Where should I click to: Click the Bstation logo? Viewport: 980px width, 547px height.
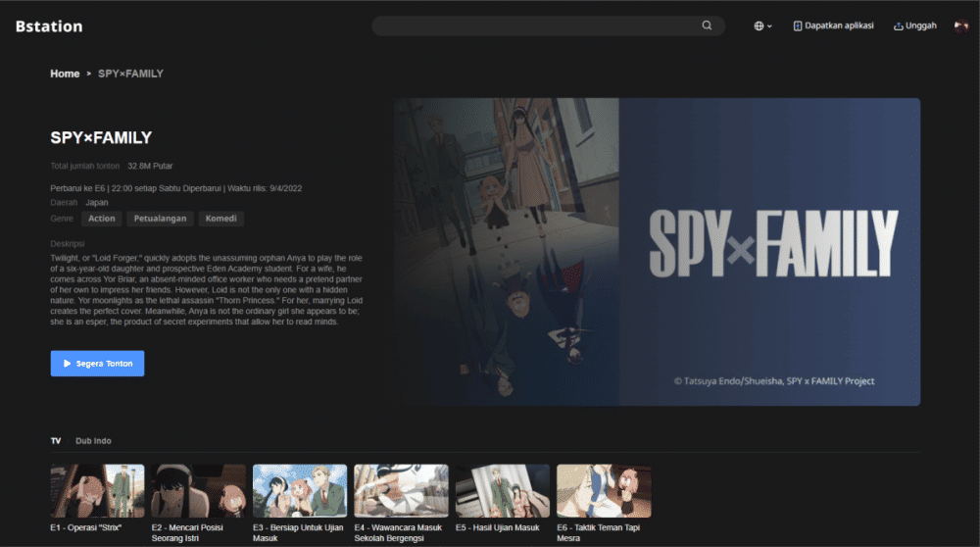coord(49,26)
